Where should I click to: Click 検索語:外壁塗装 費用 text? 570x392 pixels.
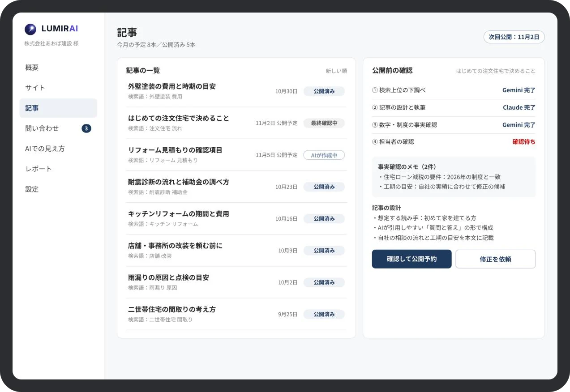click(155, 97)
